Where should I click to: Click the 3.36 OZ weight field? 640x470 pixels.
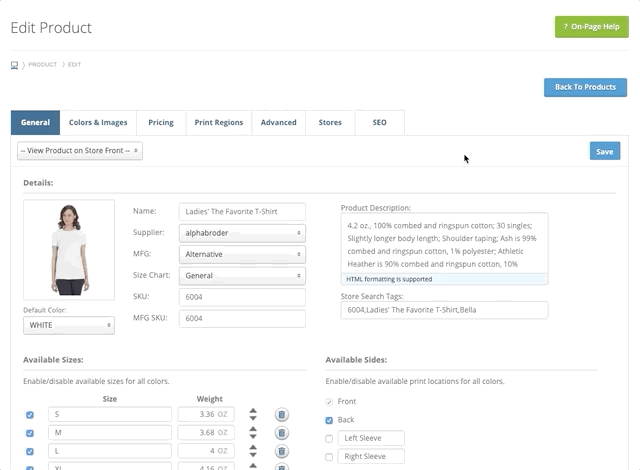pyautogui.click(x=206, y=414)
